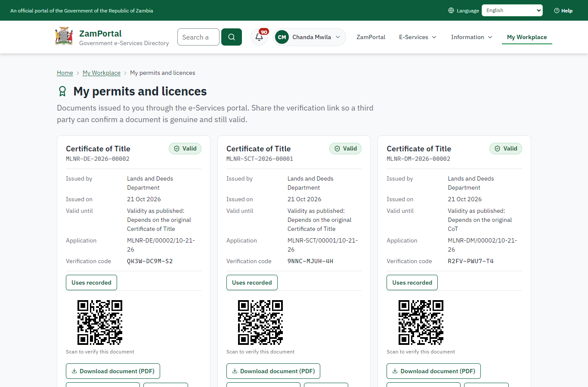Open My Workplace breadcrumb link

[x=102, y=73]
